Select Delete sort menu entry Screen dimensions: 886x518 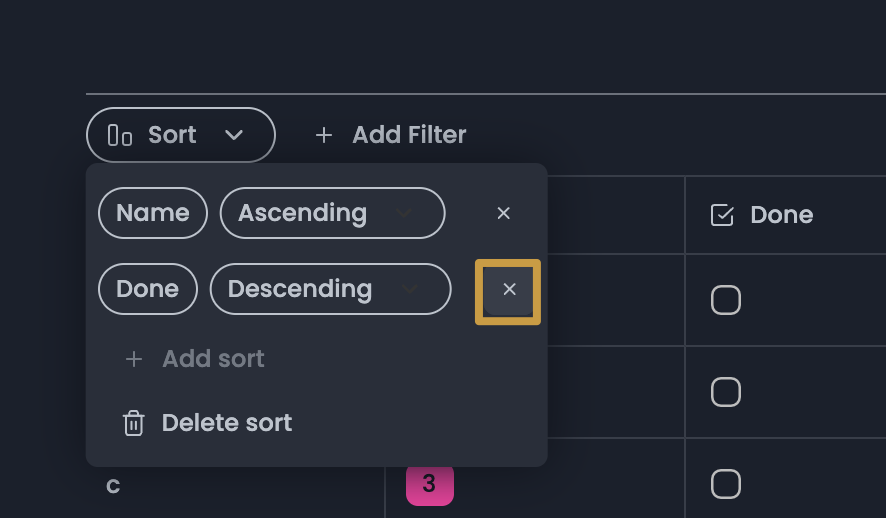tap(227, 423)
